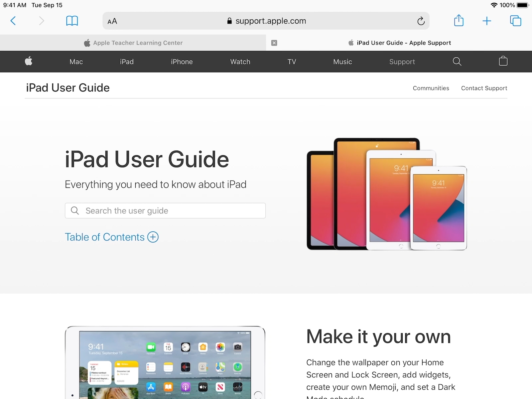Tap the iPad family hero image
The height and width of the screenshot is (399, 532).
(387, 194)
